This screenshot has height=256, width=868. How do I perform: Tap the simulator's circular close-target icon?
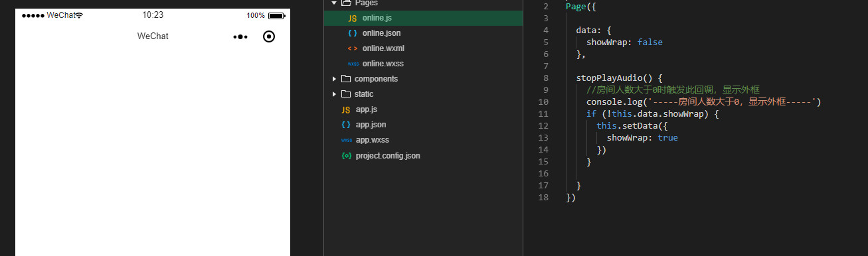click(x=269, y=36)
